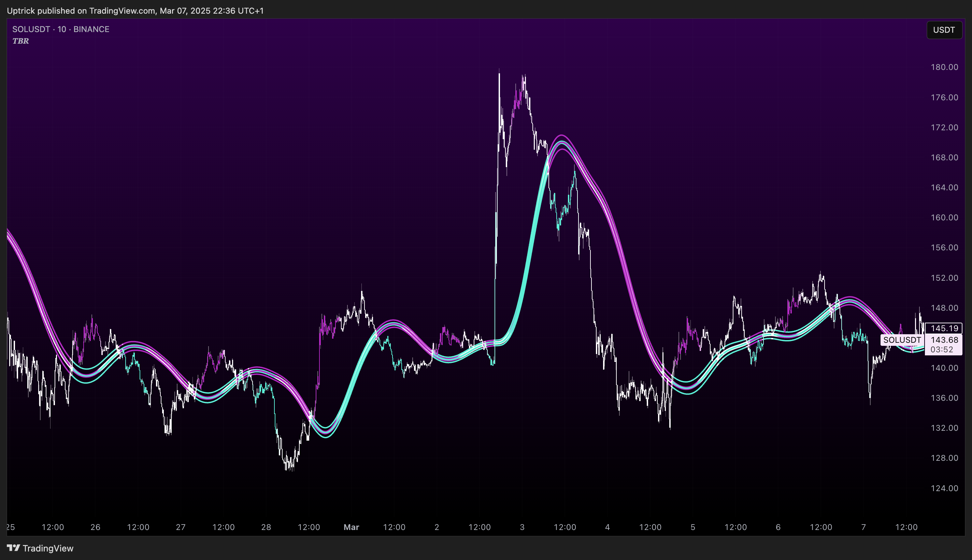Image resolution: width=972 pixels, height=560 pixels.
Task: Click the 145.19 price label
Action: click(x=944, y=328)
